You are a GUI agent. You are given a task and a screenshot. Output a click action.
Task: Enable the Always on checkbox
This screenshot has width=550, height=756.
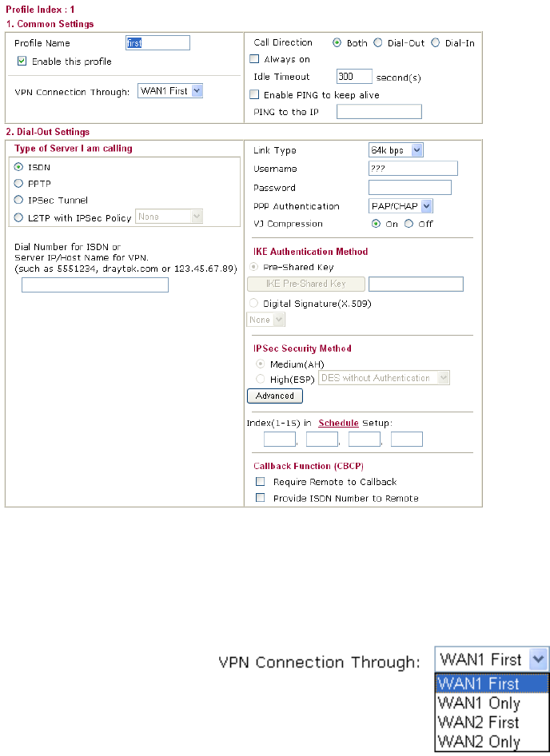(254, 59)
